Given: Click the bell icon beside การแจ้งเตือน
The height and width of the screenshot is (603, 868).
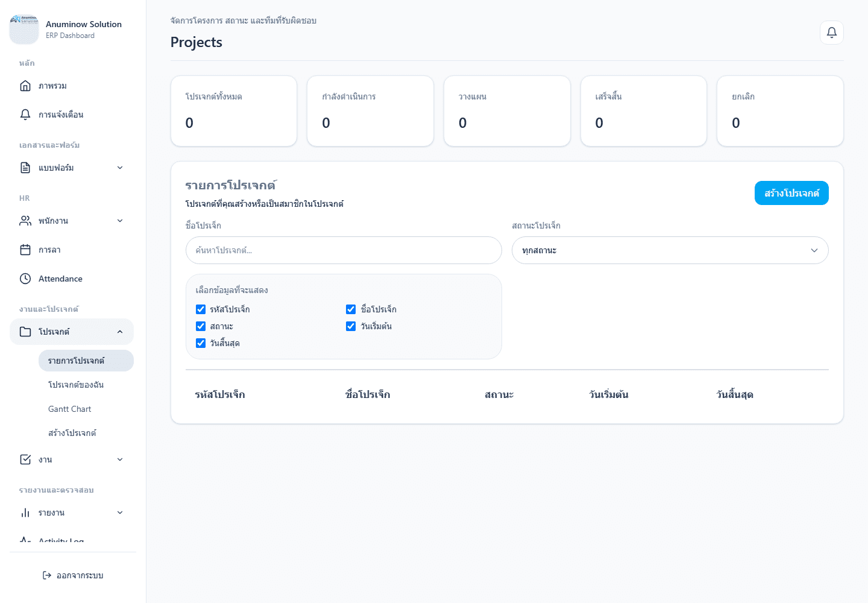Looking at the screenshot, I should pyautogui.click(x=25, y=115).
